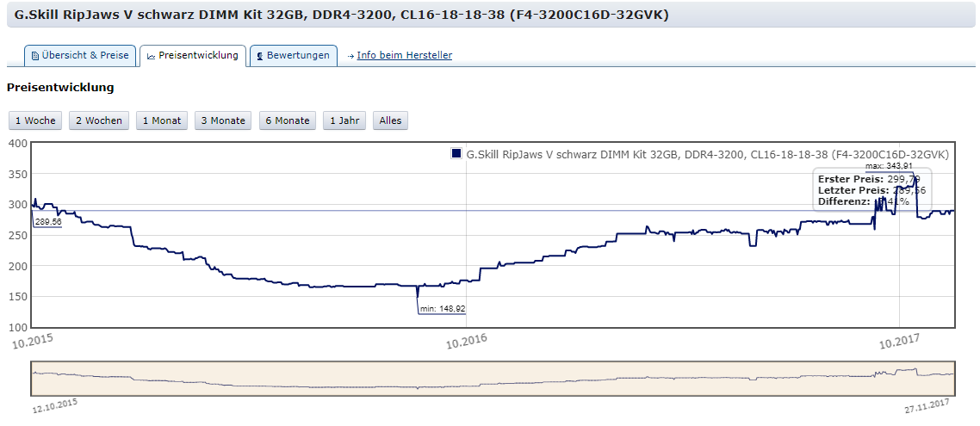Click the Preisentwicklung heading
This screenshot has height=426, width=980.
[x=60, y=88]
